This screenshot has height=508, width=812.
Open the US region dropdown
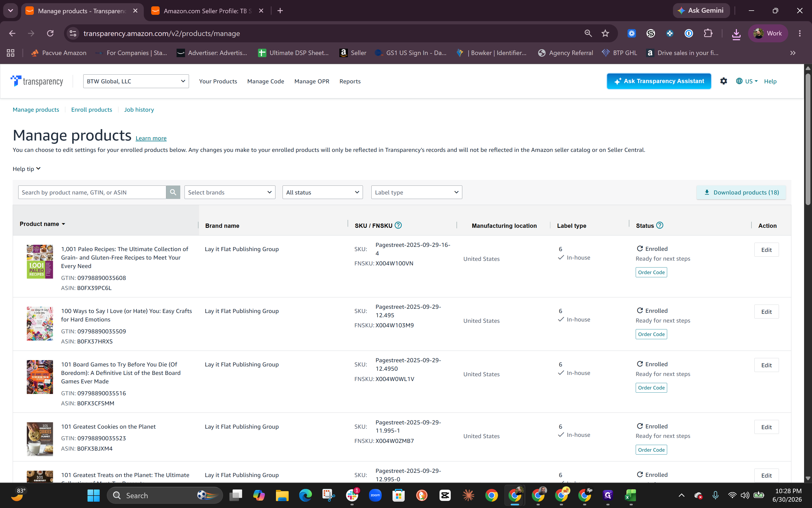tap(747, 81)
